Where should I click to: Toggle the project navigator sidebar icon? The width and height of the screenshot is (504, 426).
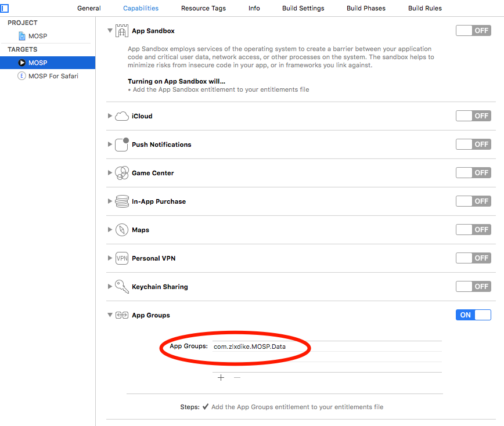[5, 8]
